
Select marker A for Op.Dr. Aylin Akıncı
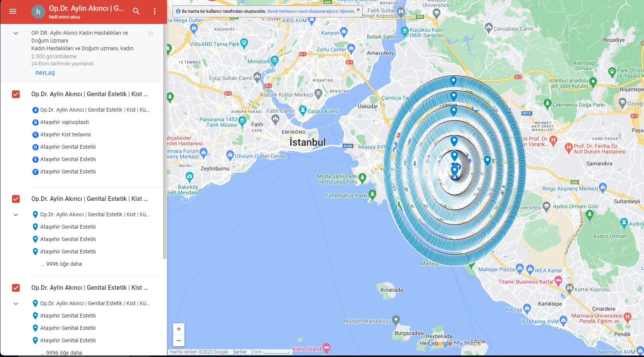pos(35,110)
